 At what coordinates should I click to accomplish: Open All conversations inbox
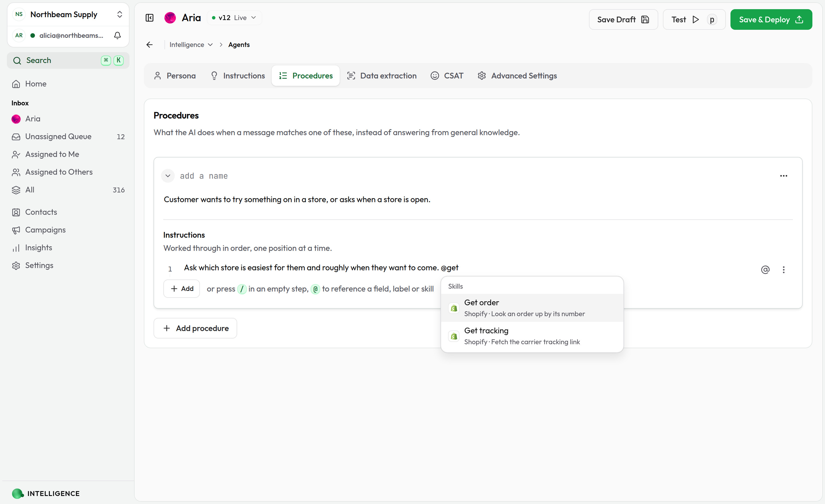point(68,190)
